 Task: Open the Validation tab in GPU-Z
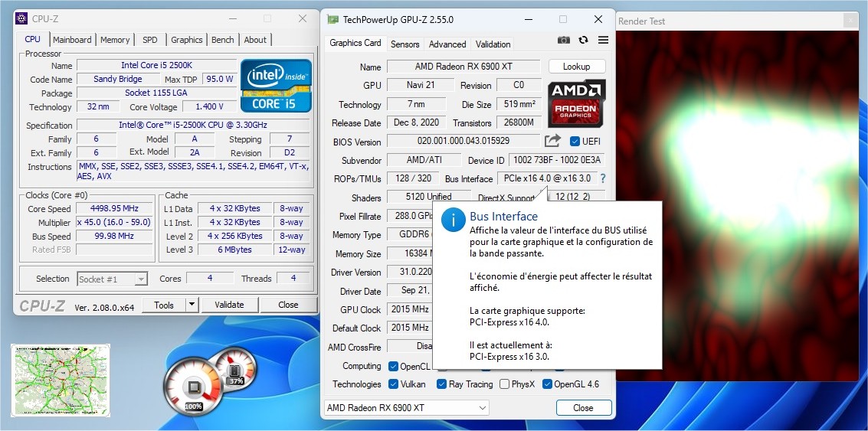(x=493, y=44)
